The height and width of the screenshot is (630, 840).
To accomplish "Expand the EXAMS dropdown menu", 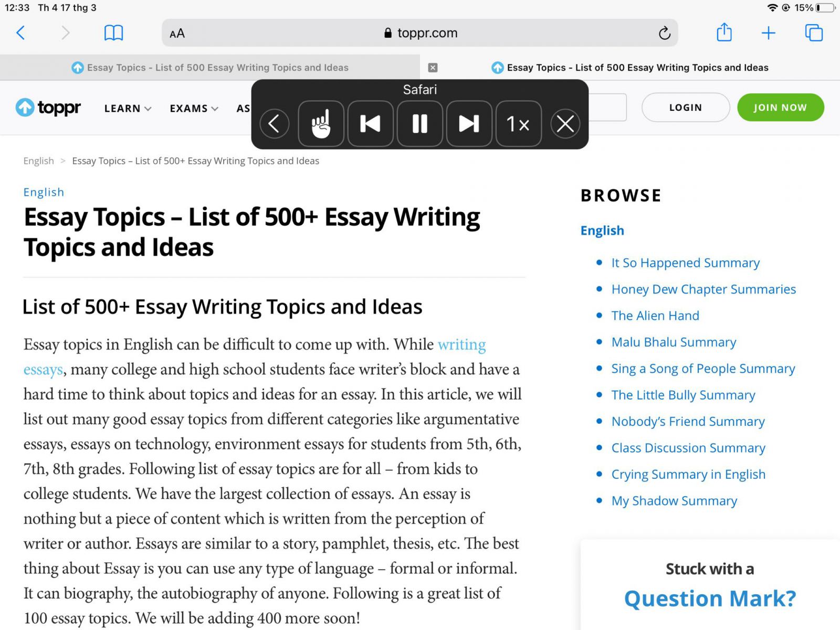I will tap(194, 108).
